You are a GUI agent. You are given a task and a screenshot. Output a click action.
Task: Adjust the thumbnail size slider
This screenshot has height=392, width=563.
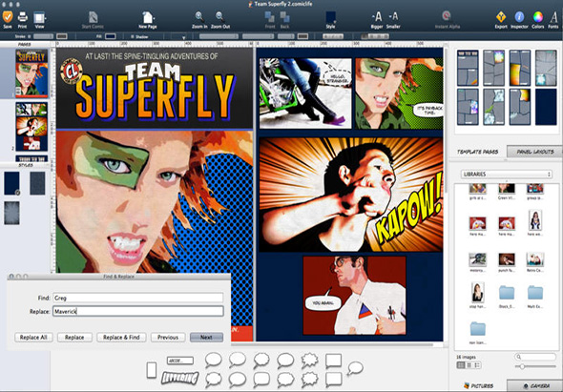(535, 366)
